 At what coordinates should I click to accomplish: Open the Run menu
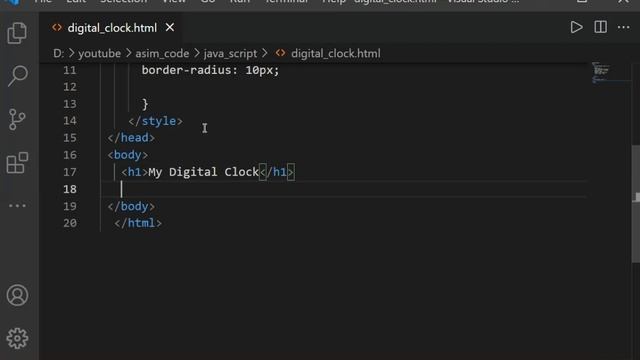tap(240, 2)
